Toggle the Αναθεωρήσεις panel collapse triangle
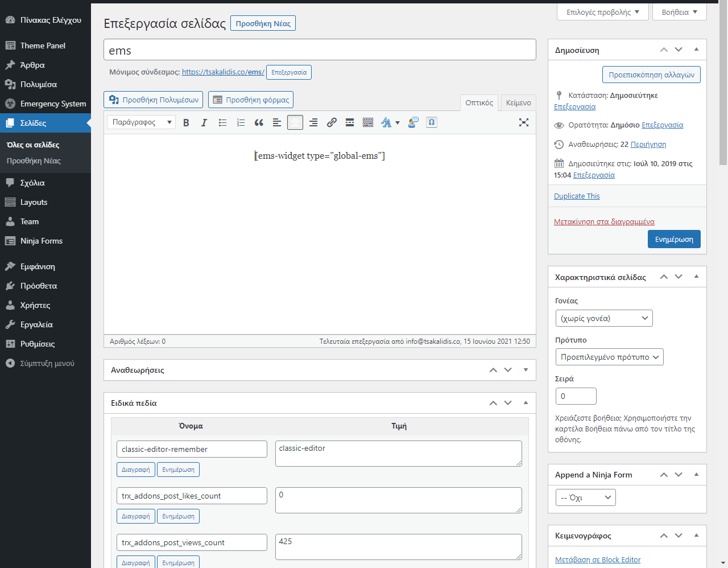 click(x=526, y=370)
